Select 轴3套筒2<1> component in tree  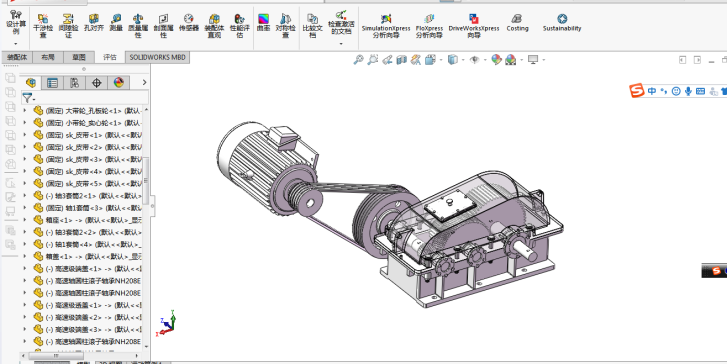pyautogui.click(x=88, y=196)
